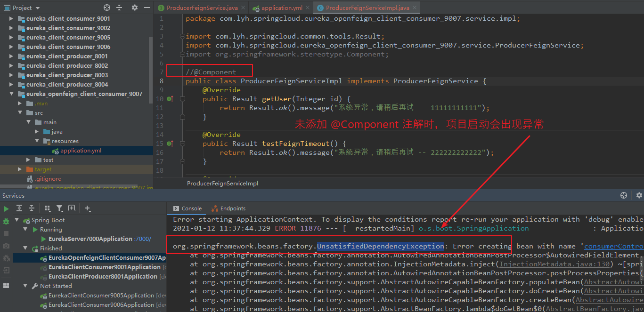Collapse all in the Project panel toolbar
Screen dimensions: 644x312
coord(119,8)
